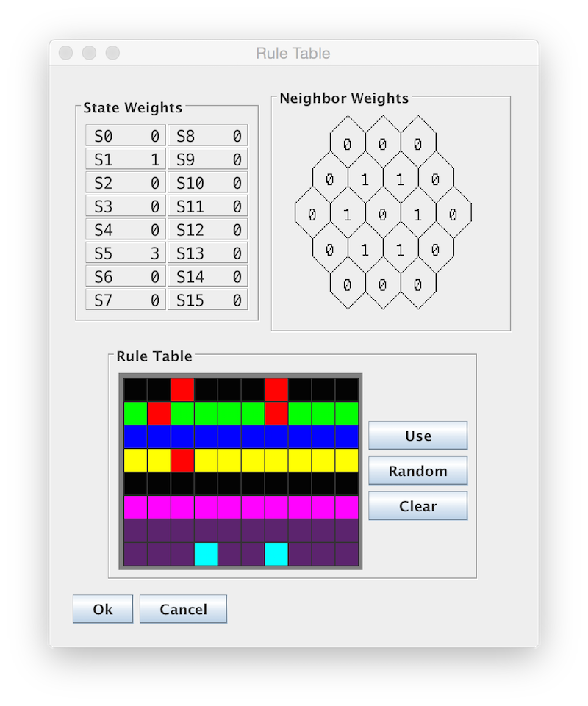Click the S0 state weight field

pos(126,135)
